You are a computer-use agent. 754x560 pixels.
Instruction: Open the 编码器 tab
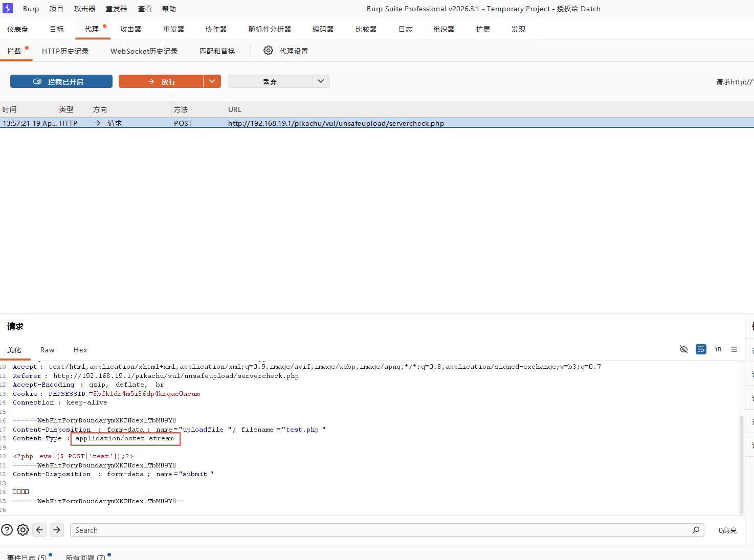coord(323,29)
